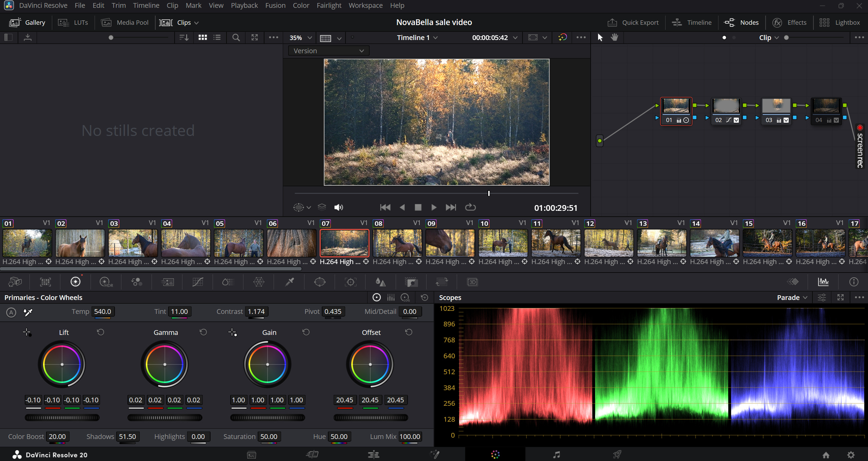868x461 pixels.
Task: Select clip 09 thumbnail
Action: coord(450,243)
